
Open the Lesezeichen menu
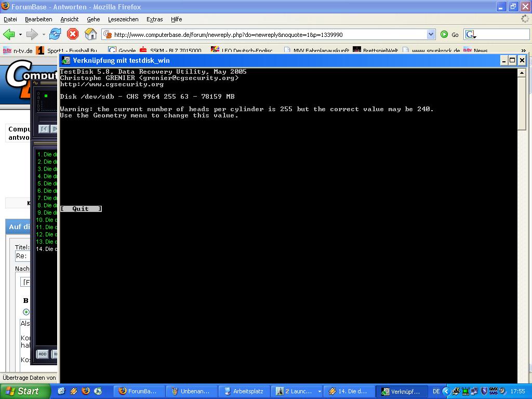pyautogui.click(x=123, y=19)
